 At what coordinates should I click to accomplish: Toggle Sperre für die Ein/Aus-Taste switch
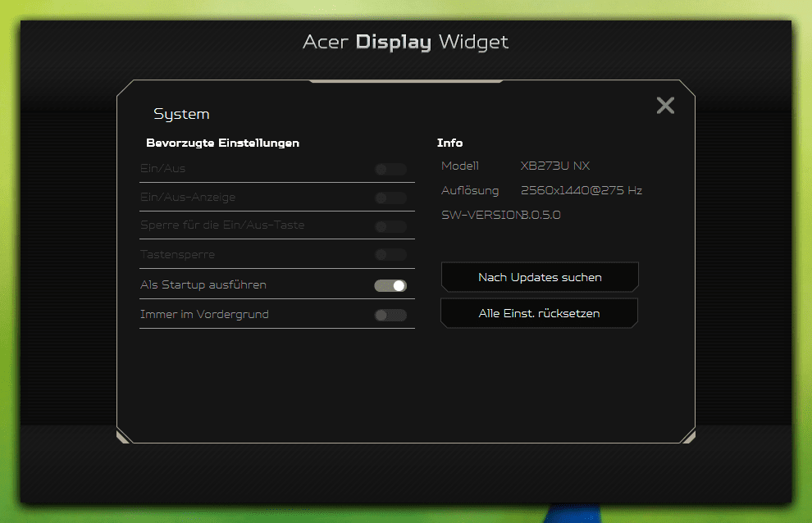click(390, 226)
